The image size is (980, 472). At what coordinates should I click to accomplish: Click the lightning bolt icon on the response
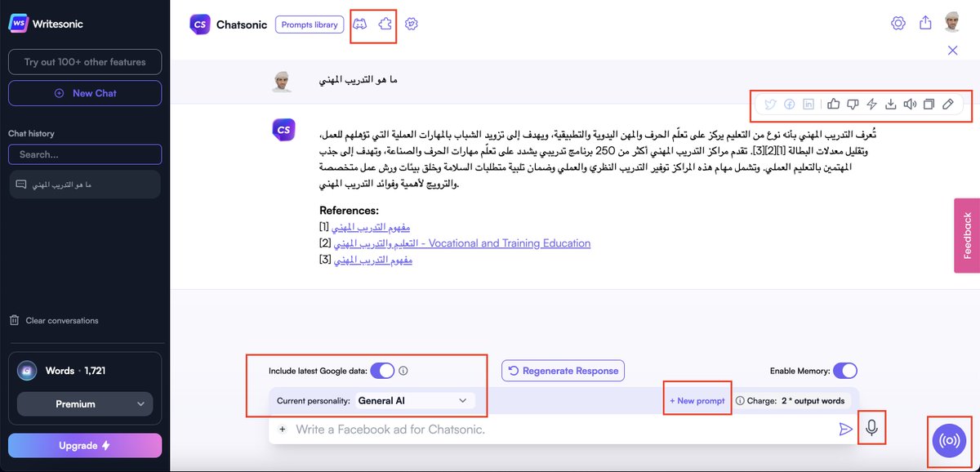[x=871, y=104]
